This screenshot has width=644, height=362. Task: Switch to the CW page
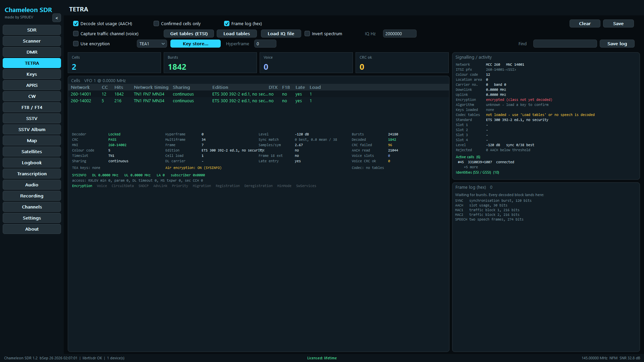(x=32, y=96)
